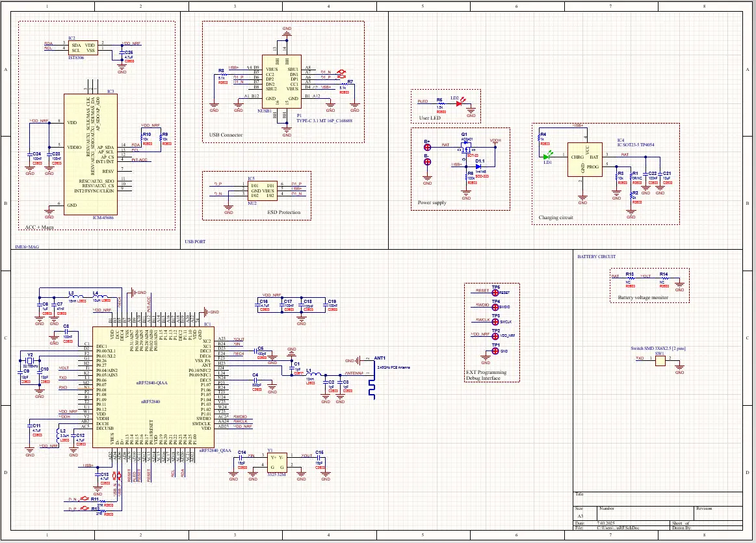
Task: Click the ESD protection chip IC5
Action: (262, 191)
